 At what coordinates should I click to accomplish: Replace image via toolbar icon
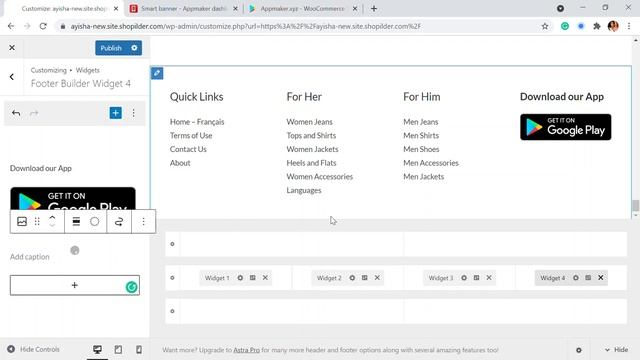point(119,221)
